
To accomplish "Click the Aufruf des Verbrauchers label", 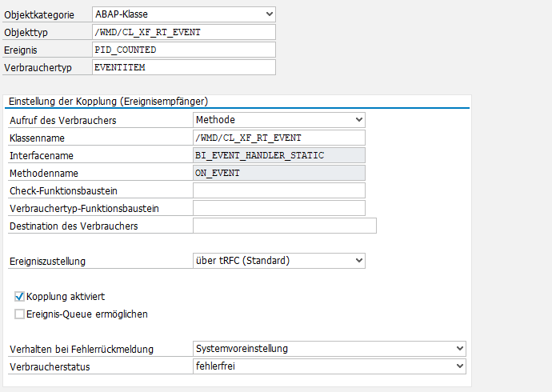I will [63, 120].
